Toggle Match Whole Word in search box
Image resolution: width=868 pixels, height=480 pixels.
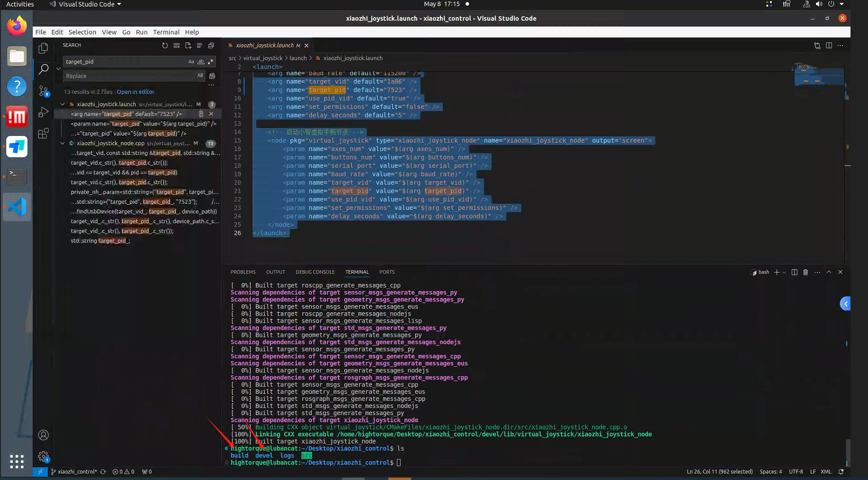(201, 62)
